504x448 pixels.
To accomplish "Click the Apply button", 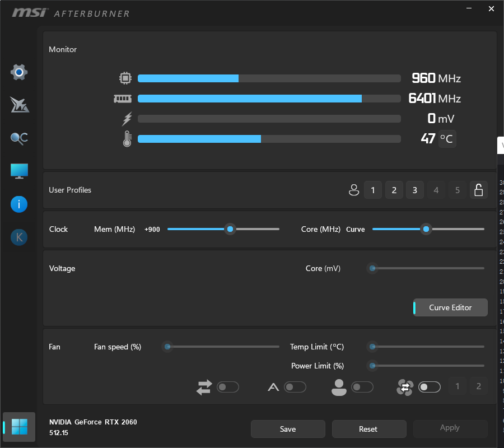I will 450,428.
